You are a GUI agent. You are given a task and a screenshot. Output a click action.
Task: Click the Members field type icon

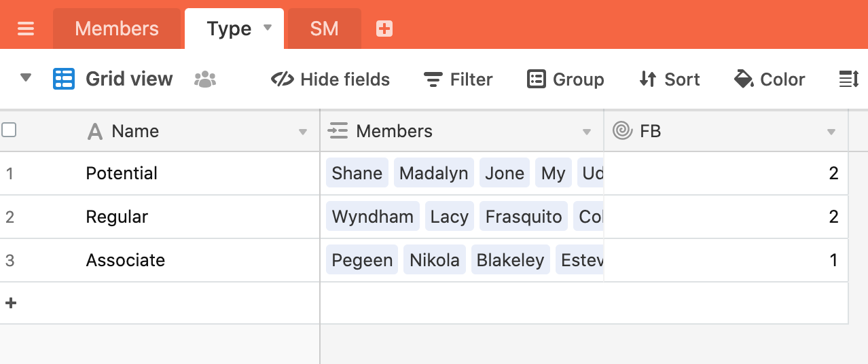[338, 131]
